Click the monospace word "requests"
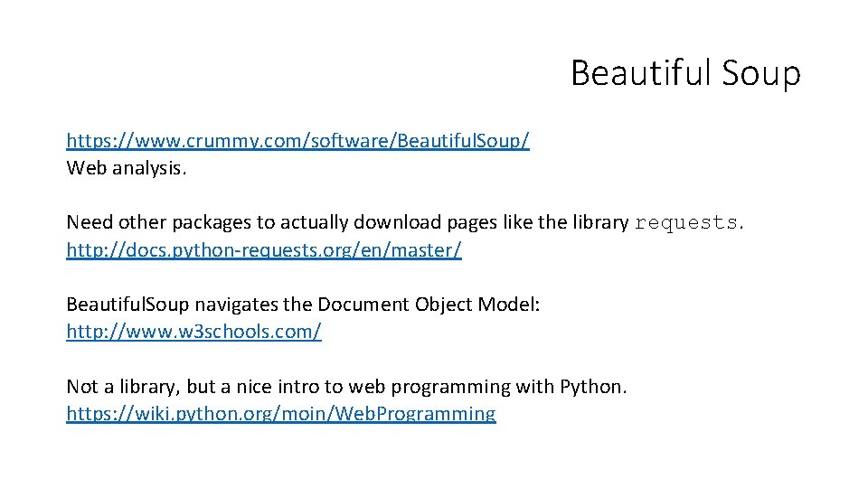868x488 pixels. click(x=686, y=223)
